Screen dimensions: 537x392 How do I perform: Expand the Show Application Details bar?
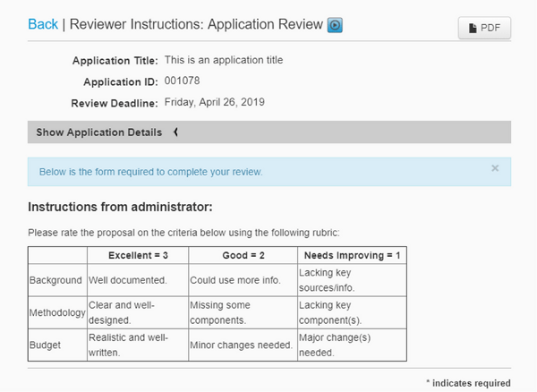[269, 132]
